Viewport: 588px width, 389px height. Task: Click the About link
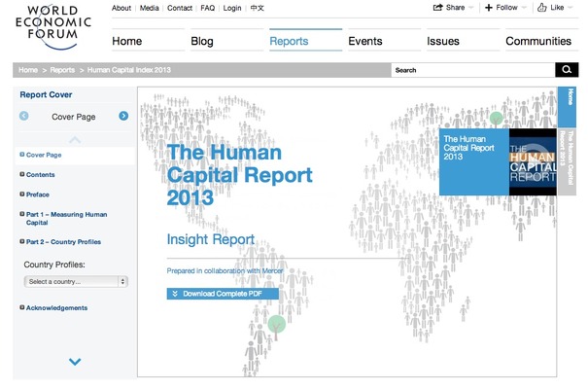click(x=121, y=8)
